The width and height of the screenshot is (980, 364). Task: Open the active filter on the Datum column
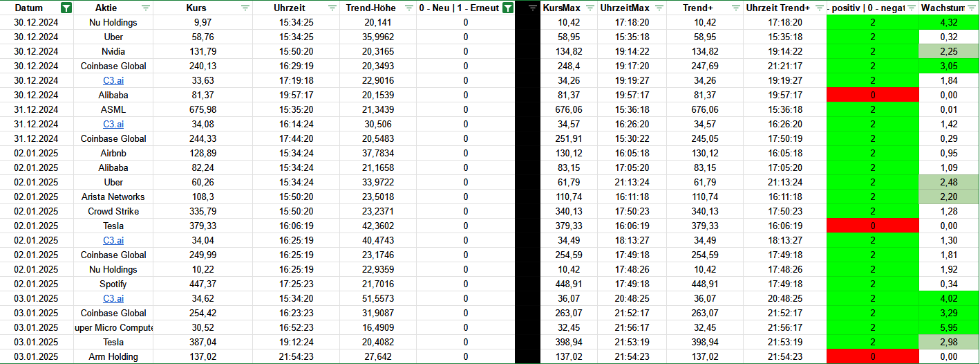66,8
